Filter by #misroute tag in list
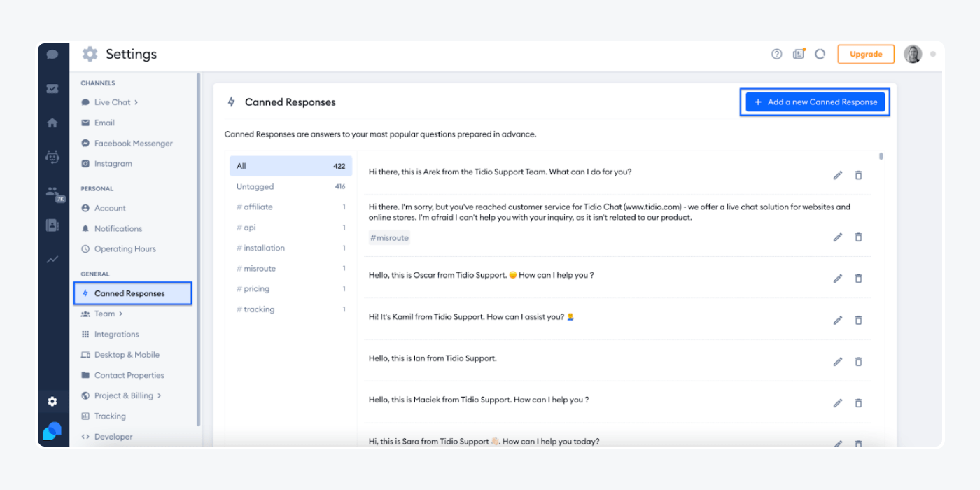The image size is (980, 490). [x=290, y=269]
